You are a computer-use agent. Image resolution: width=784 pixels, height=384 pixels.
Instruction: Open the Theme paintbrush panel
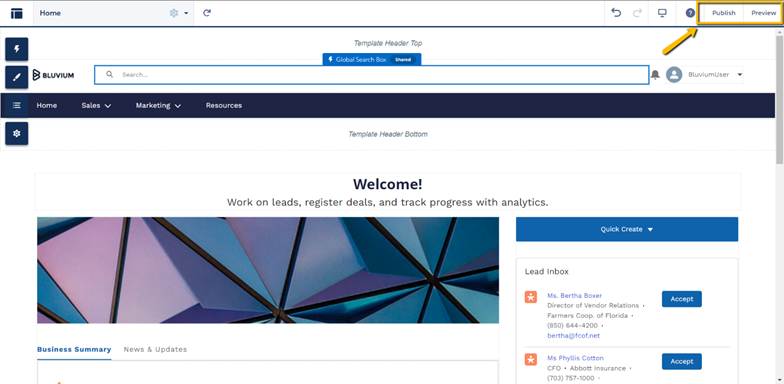[16, 77]
